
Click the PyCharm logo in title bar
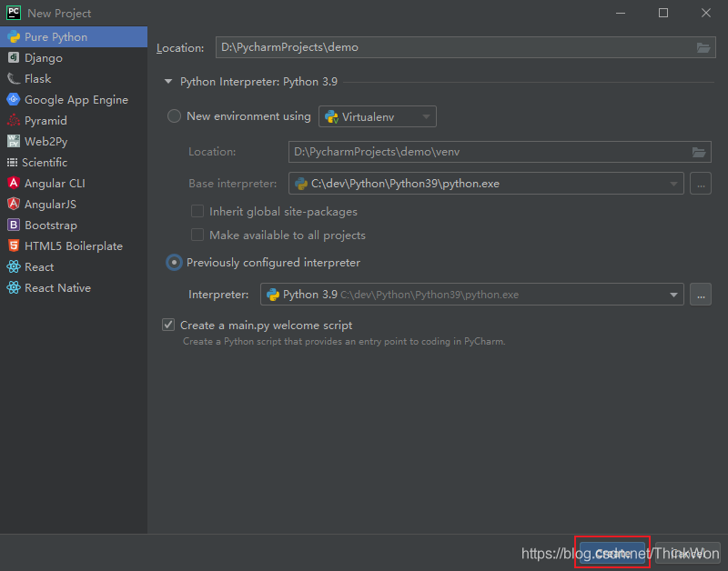14,13
